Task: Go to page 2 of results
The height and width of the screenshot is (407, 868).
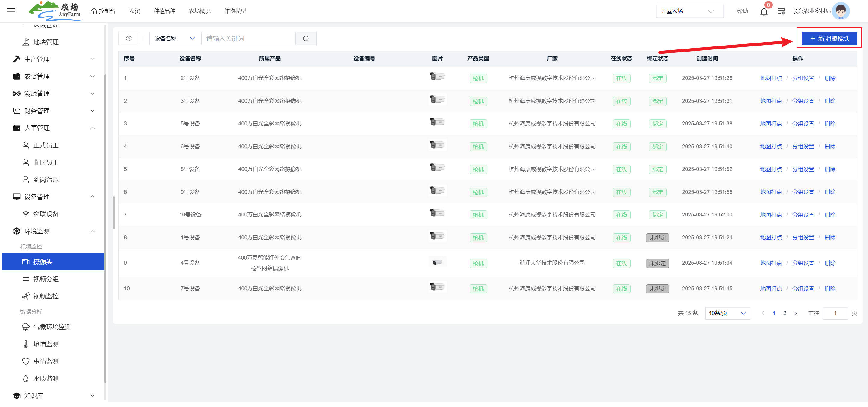Action: (785, 313)
